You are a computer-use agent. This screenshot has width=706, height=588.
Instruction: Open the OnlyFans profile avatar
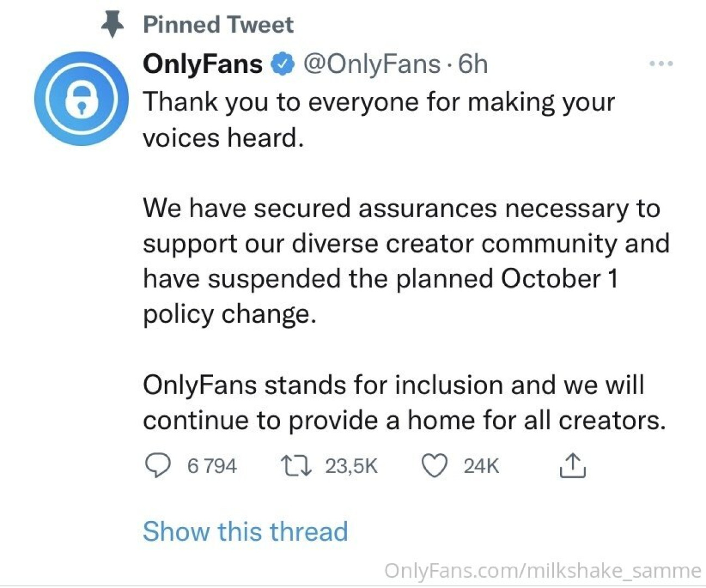point(81,99)
